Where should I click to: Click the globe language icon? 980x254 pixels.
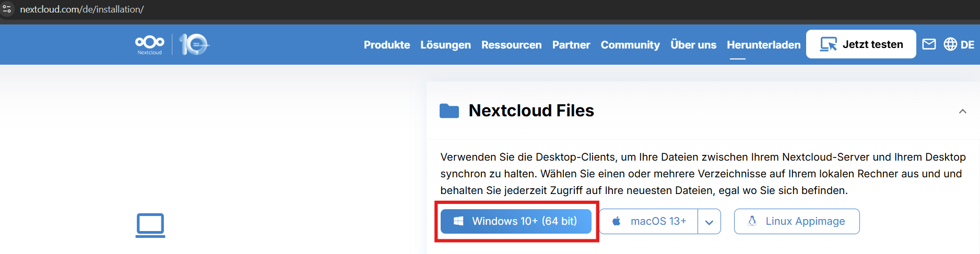(x=950, y=44)
